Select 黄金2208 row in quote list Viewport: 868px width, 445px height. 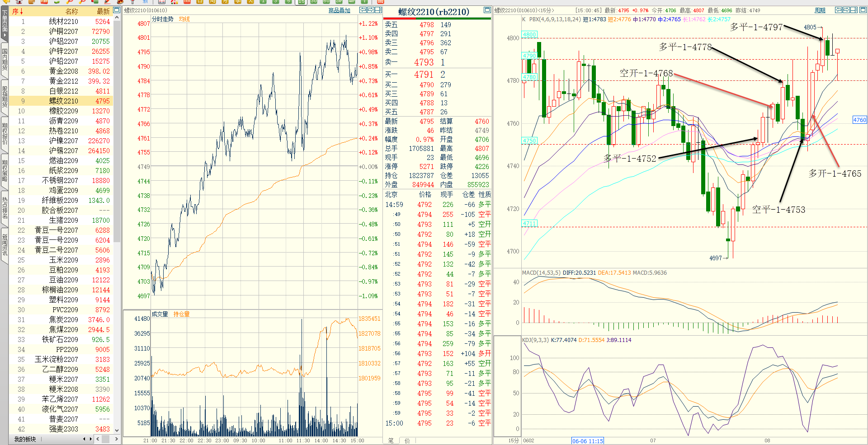pos(61,71)
